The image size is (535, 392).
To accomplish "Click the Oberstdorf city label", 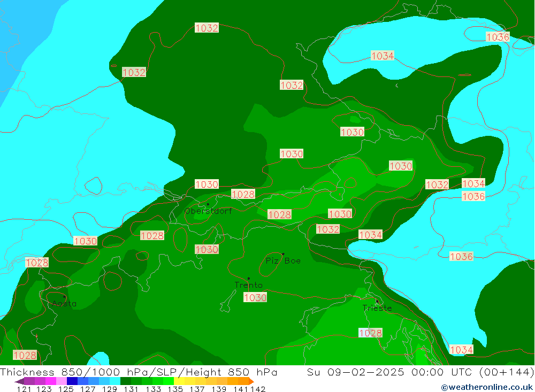I will pos(208,211).
